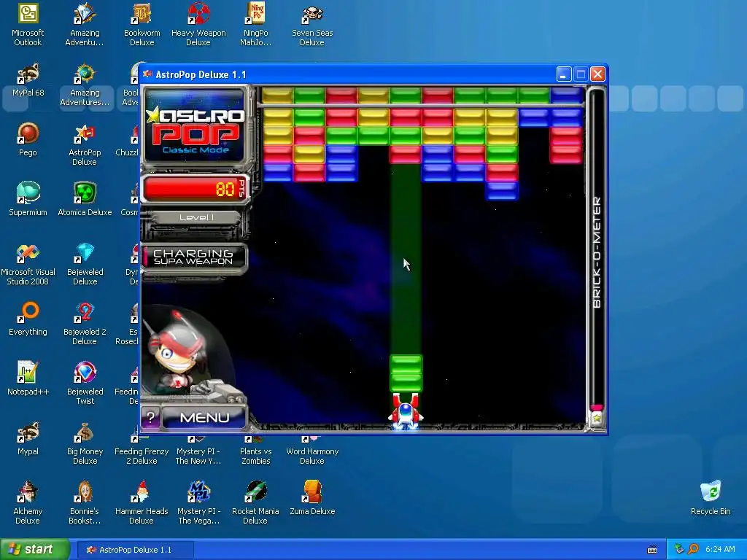Open the AstroPop MENU button

tap(204, 418)
